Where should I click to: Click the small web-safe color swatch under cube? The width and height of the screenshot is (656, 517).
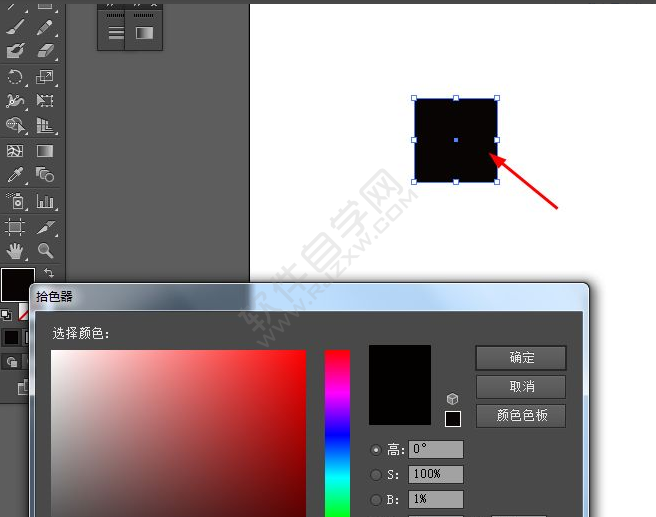coord(453,419)
